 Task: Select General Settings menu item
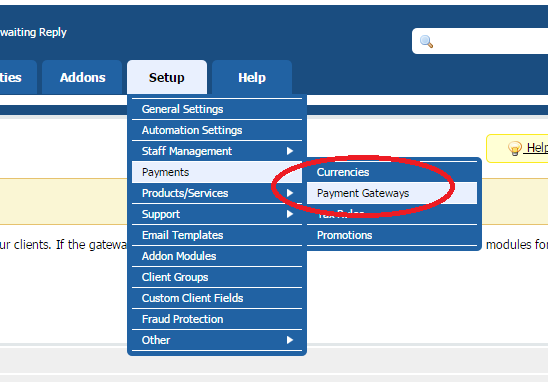tap(217, 109)
